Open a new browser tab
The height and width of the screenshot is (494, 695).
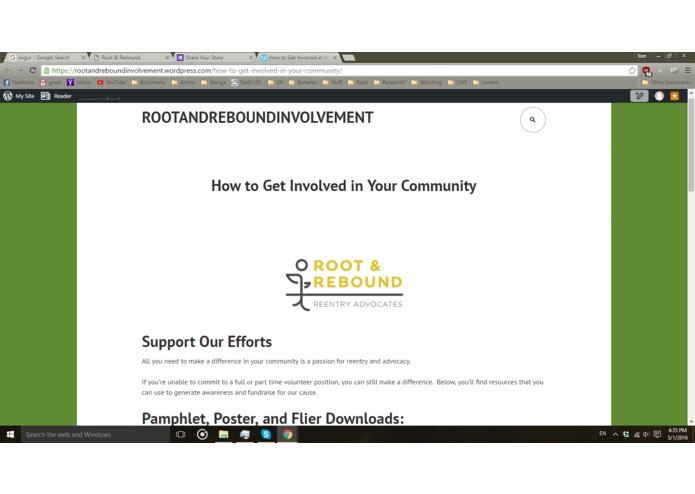tap(349, 58)
